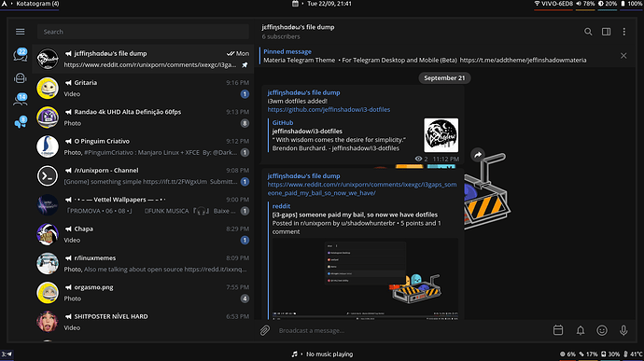Viewport: 644px width, 361px height.
Task: Select All Chats folder with 22 badge
Action: click(21, 54)
